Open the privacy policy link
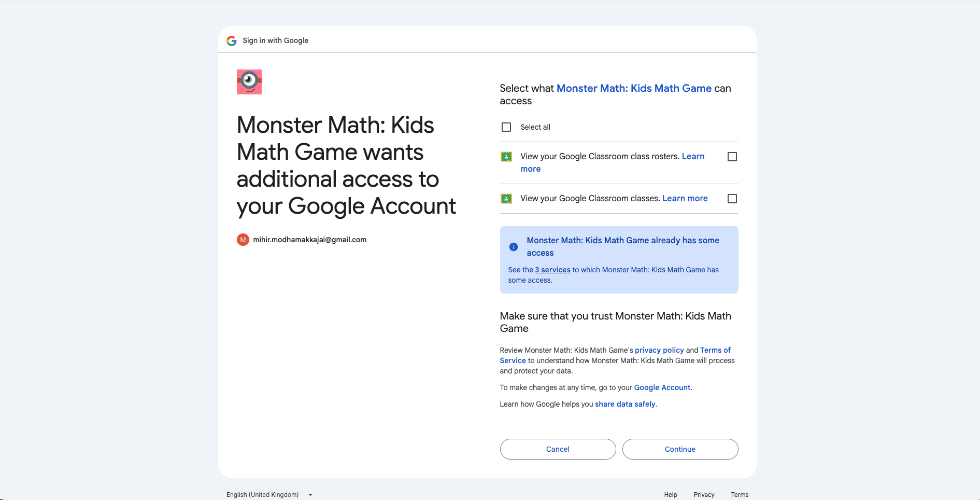 (x=659, y=350)
